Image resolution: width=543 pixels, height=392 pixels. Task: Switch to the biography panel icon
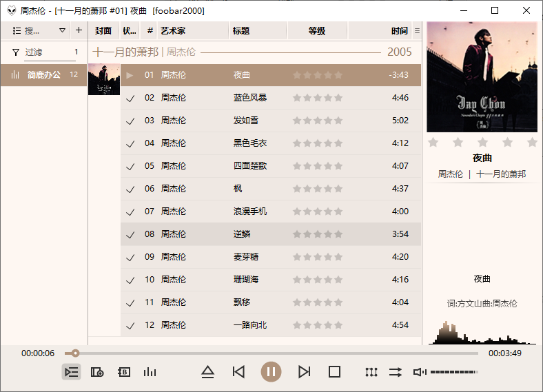124,372
